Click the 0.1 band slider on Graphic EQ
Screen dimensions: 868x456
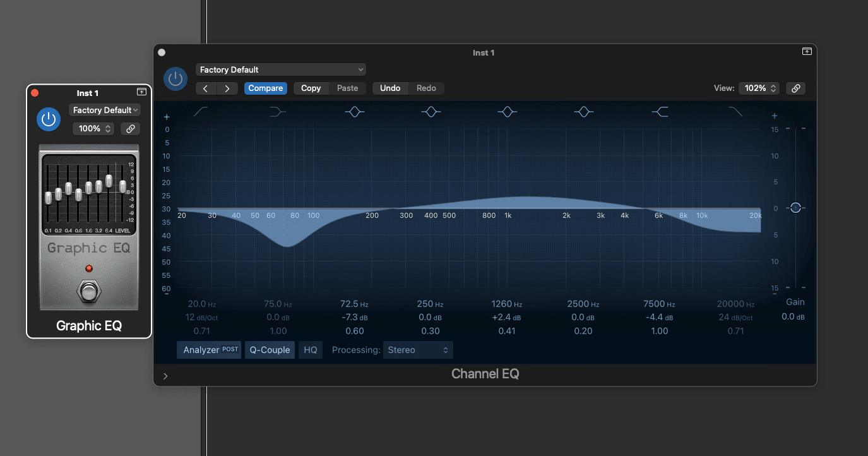click(x=48, y=198)
